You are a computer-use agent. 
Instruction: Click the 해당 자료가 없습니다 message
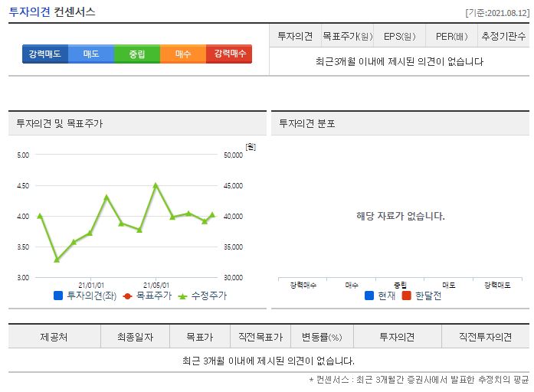point(401,216)
